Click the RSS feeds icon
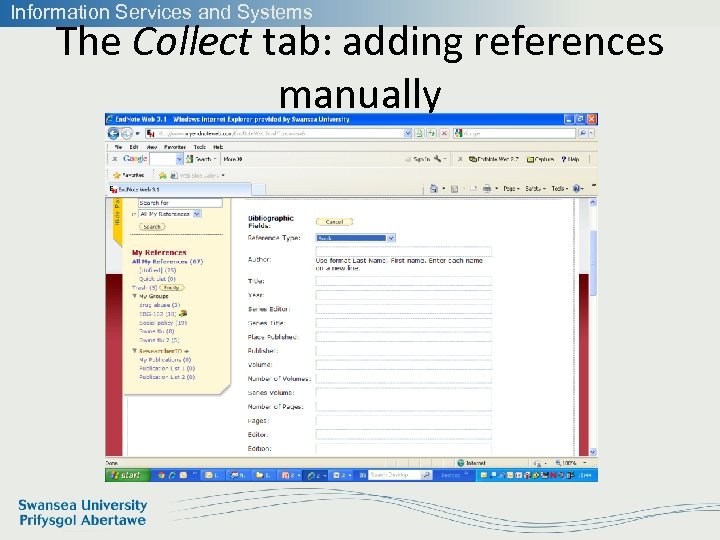The height and width of the screenshot is (540, 720). (455, 189)
